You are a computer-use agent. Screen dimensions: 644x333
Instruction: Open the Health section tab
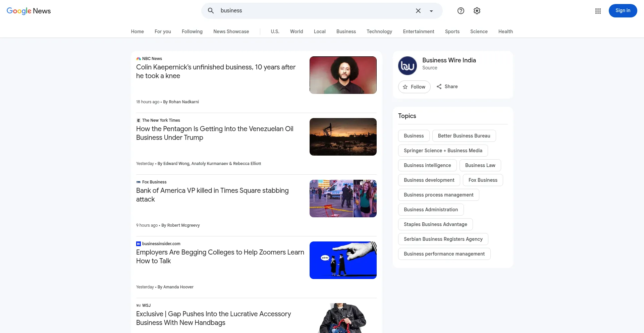coord(505,32)
